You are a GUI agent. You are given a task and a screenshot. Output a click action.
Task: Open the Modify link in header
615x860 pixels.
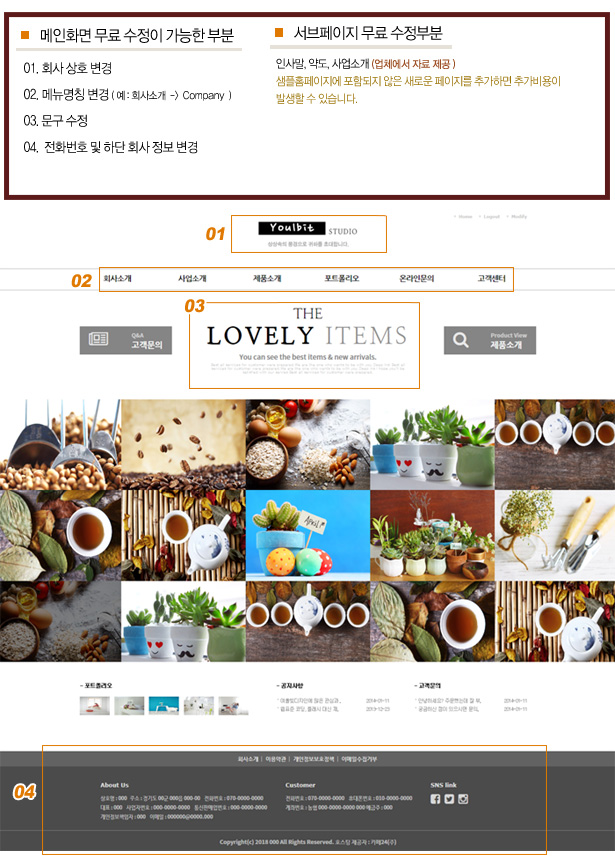519,217
